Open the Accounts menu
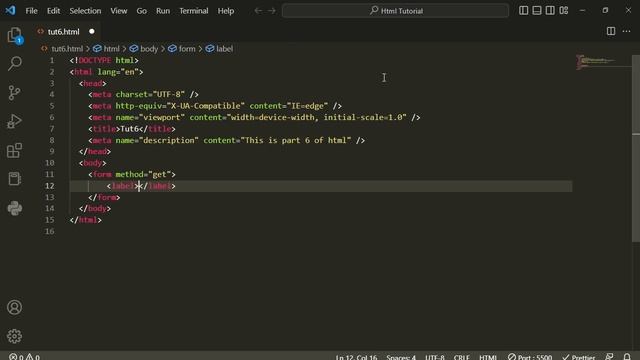Viewport: 640px width, 360px height. pos(15,307)
